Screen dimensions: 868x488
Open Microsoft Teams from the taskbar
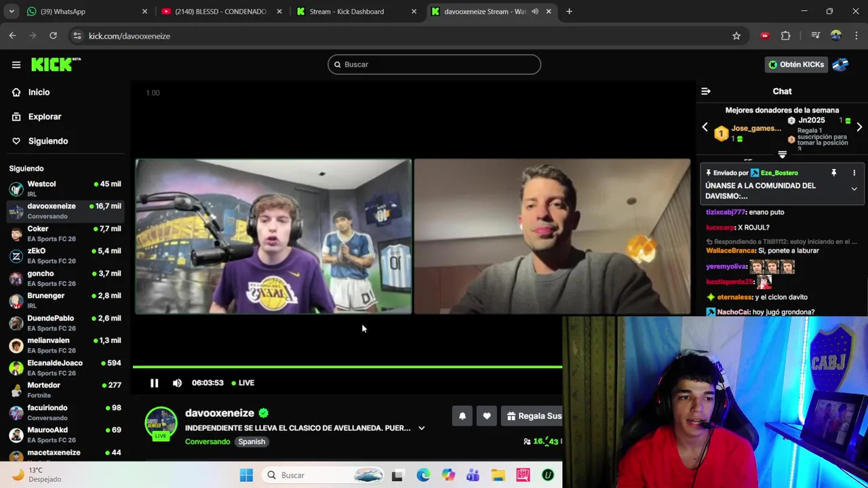[473, 475]
